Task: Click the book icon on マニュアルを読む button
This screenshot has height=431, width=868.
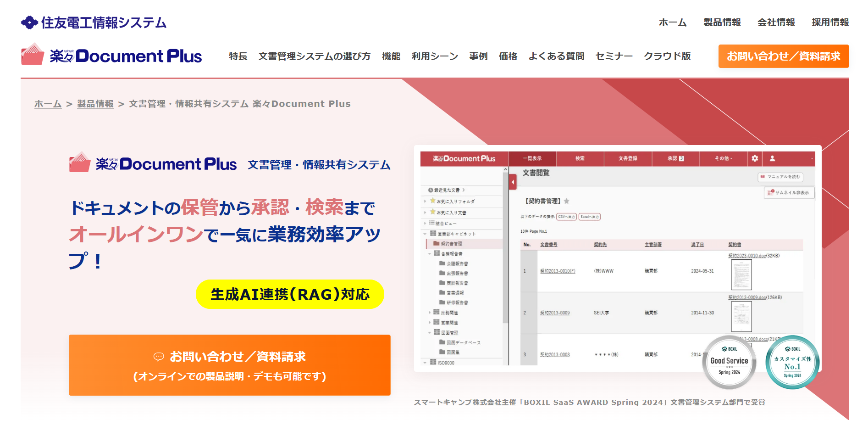Action: (763, 177)
